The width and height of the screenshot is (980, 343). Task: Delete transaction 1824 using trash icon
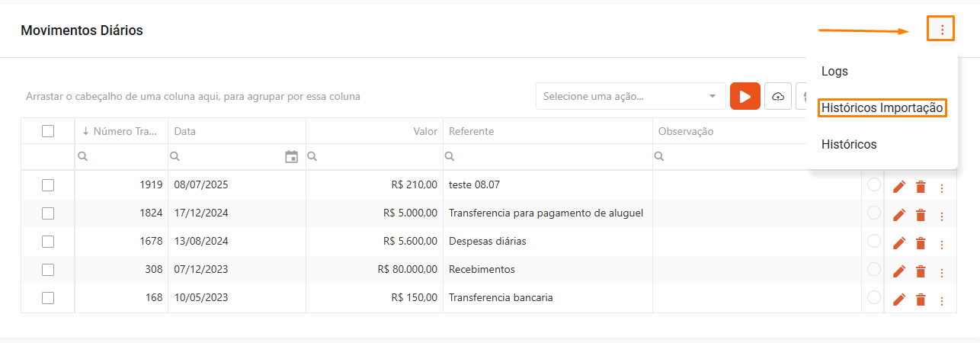(x=921, y=216)
